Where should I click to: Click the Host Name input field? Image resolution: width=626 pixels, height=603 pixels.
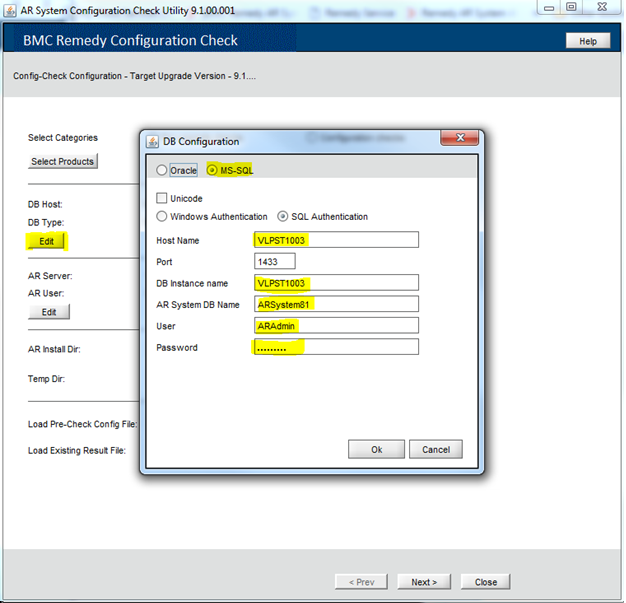[x=336, y=240]
